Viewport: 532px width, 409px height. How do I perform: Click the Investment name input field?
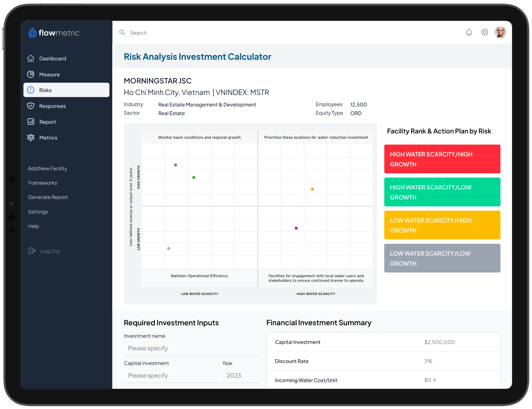pos(191,348)
